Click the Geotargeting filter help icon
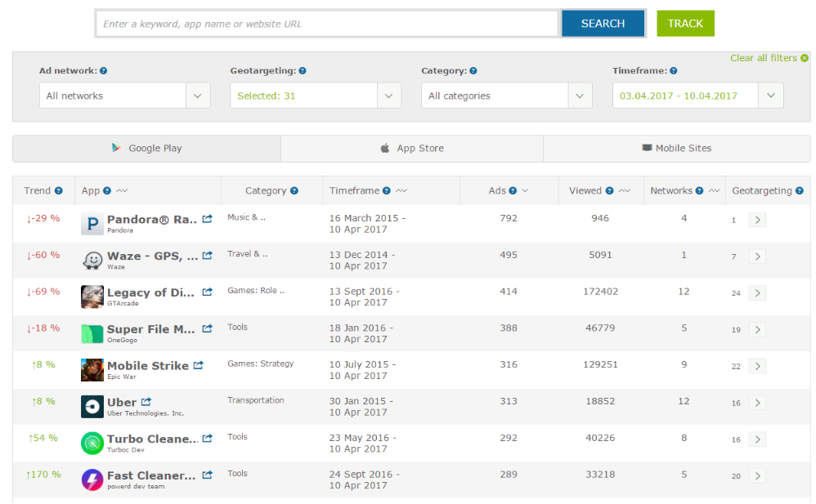This screenshot has height=504, width=816. (303, 71)
